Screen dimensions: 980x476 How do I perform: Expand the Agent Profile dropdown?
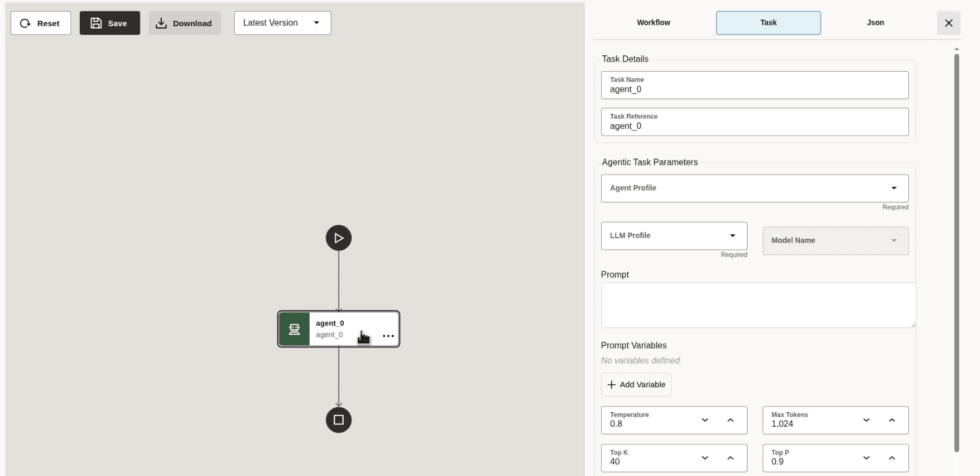pyautogui.click(x=754, y=188)
